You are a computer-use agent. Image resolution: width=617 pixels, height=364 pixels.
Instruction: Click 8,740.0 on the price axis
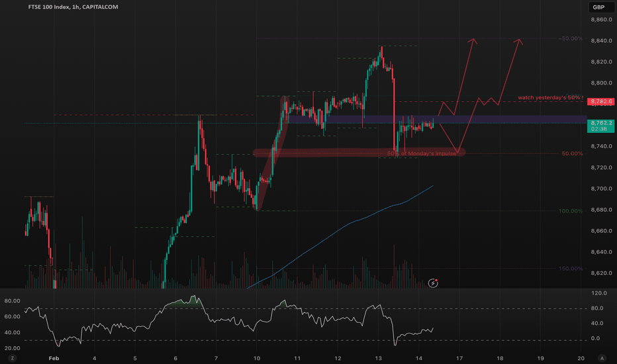pos(601,146)
